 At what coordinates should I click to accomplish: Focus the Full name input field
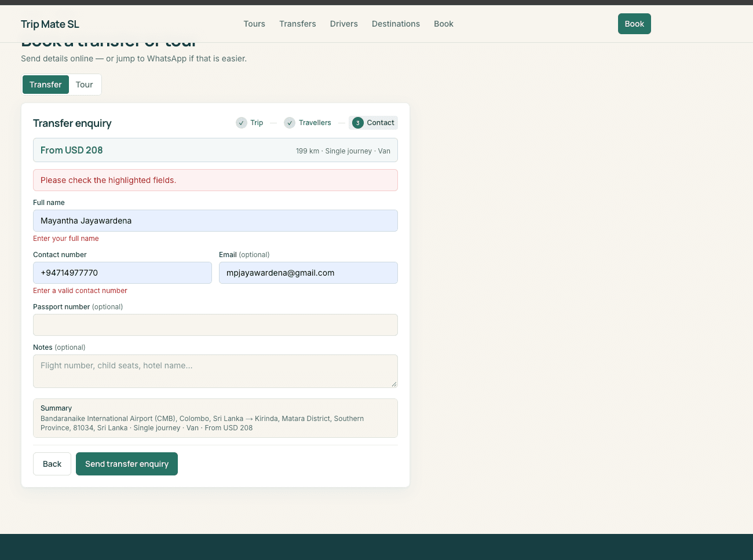tap(215, 221)
